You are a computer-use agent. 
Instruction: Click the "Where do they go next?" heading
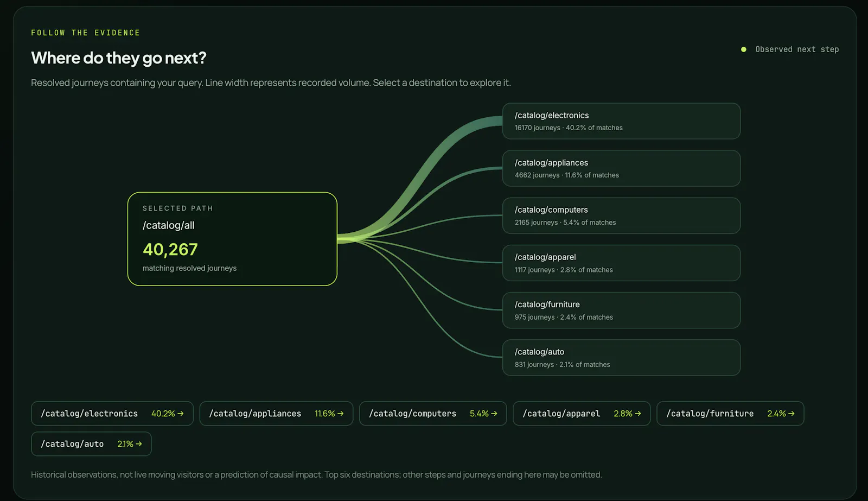tap(119, 58)
